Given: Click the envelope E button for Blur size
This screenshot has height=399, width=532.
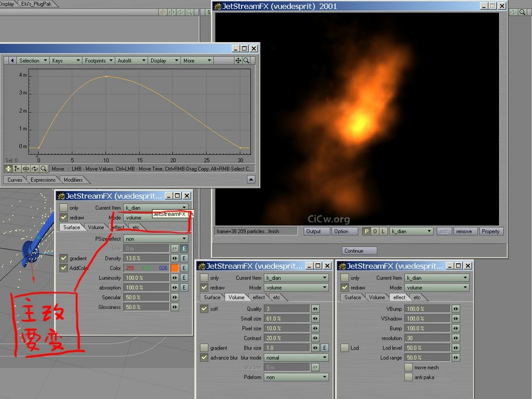Looking at the screenshot, I should click(x=324, y=348).
